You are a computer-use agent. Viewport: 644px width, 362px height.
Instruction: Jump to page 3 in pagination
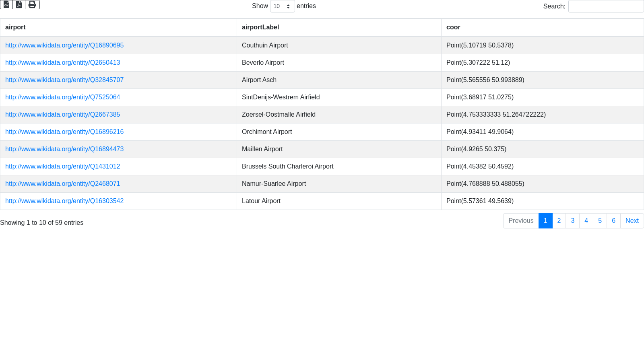point(573,221)
